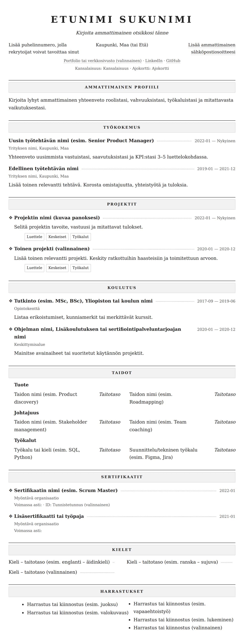Click the diamond bullet beside Ohjelman nimi

11,329
